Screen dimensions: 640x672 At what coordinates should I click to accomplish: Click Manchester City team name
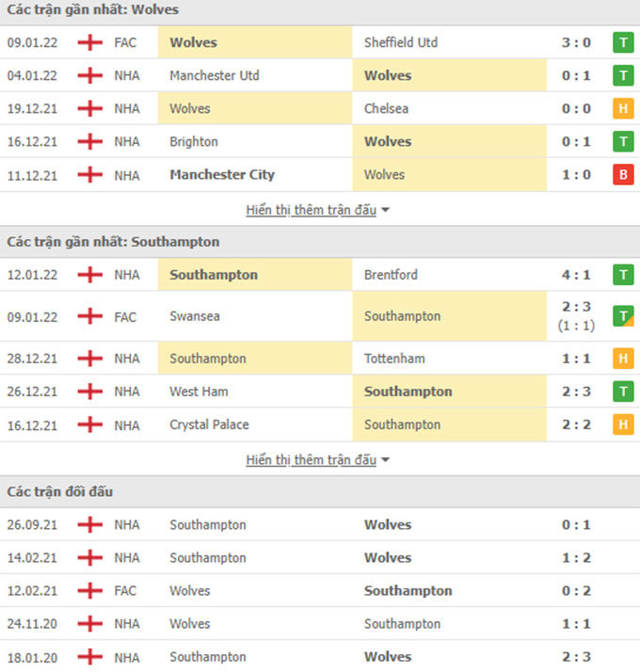222,174
